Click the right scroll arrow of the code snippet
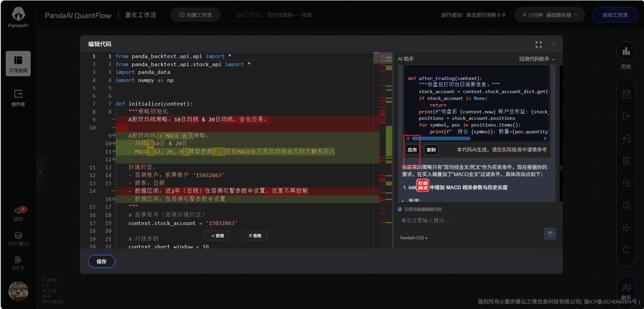Image resolution: width=644 pixels, height=309 pixels. pos(545,139)
